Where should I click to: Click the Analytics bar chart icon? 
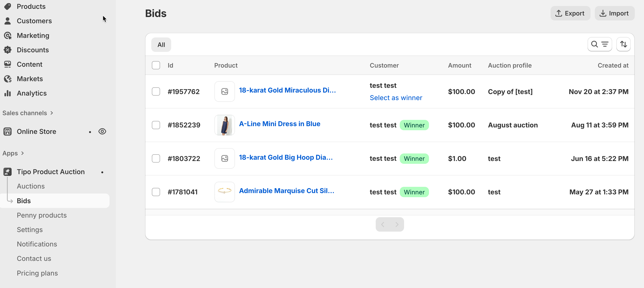click(x=8, y=93)
